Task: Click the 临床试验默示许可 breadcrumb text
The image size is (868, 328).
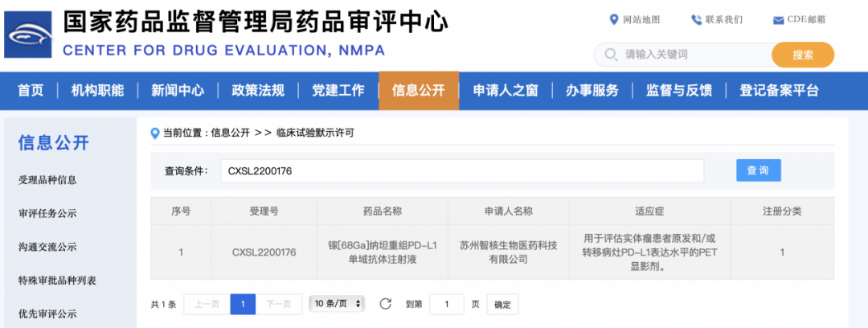Action: [314, 133]
